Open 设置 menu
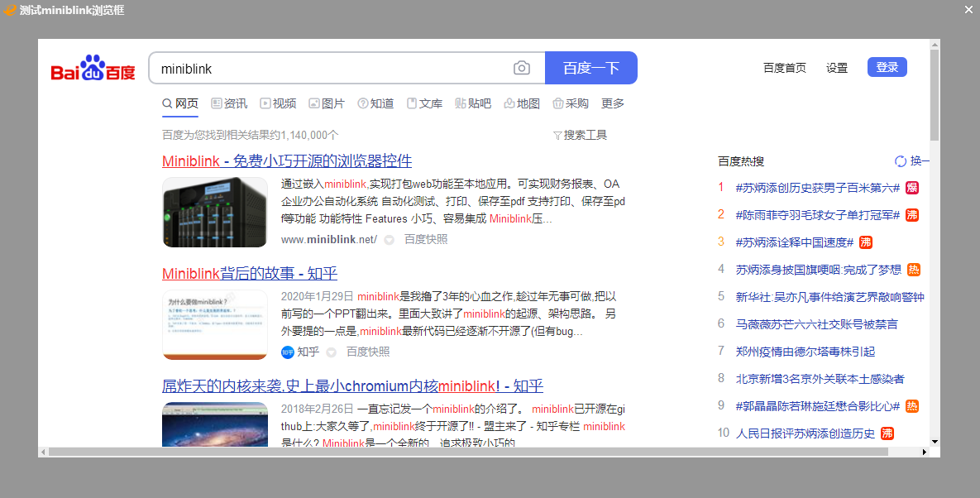Viewport: 980px width, 498px height. tap(837, 68)
